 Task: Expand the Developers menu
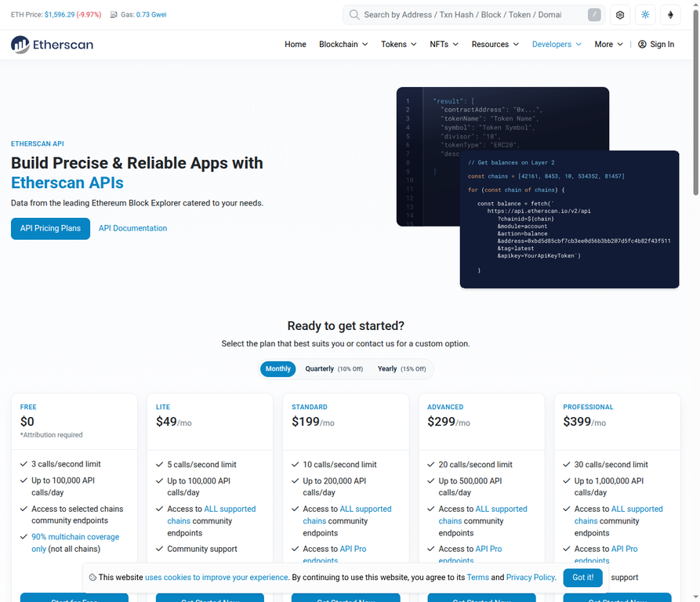557,44
